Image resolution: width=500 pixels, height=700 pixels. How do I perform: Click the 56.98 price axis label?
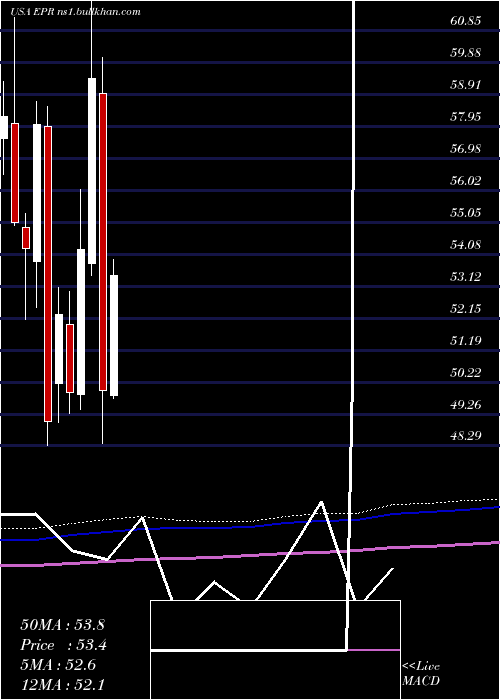466,149
